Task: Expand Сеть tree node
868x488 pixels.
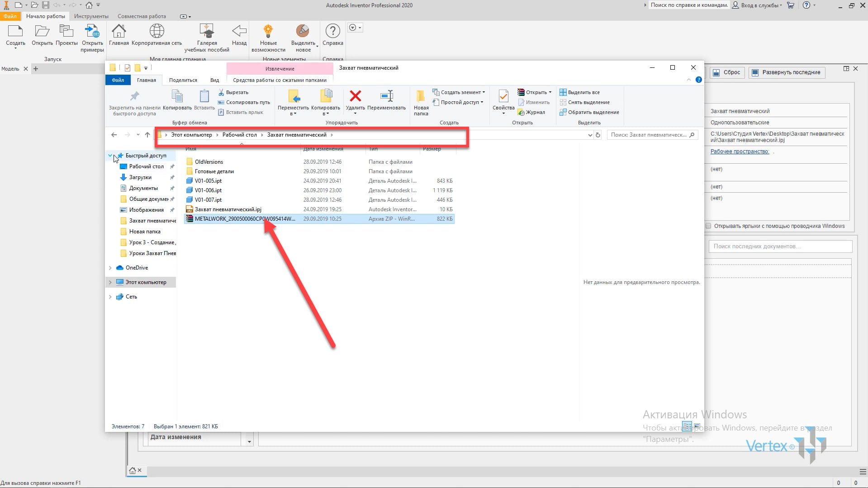Action: click(110, 297)
